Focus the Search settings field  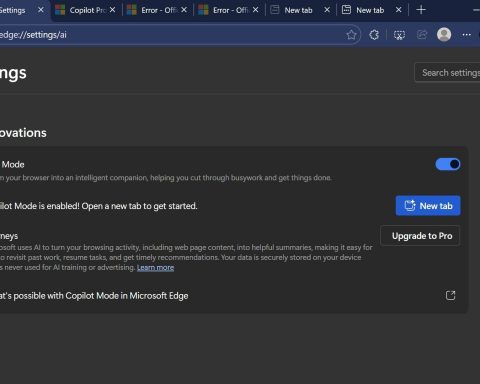(x=447, y=72)
